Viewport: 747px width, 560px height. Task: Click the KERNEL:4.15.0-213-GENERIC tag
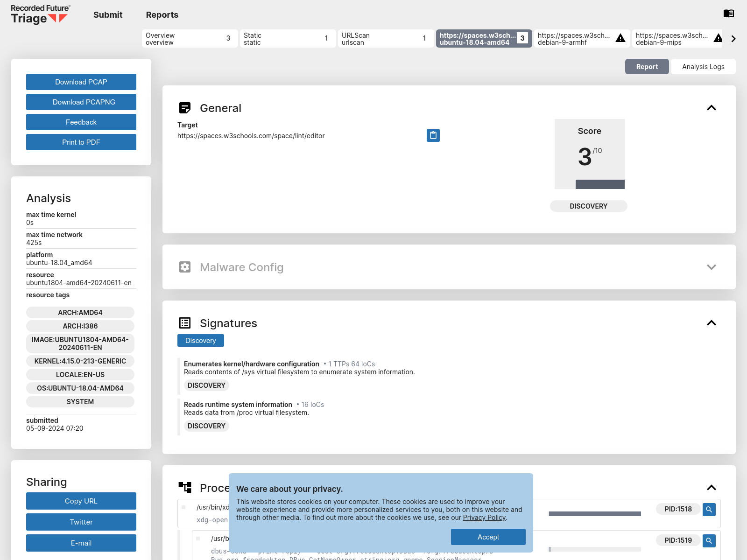click(x=80, y=361)
